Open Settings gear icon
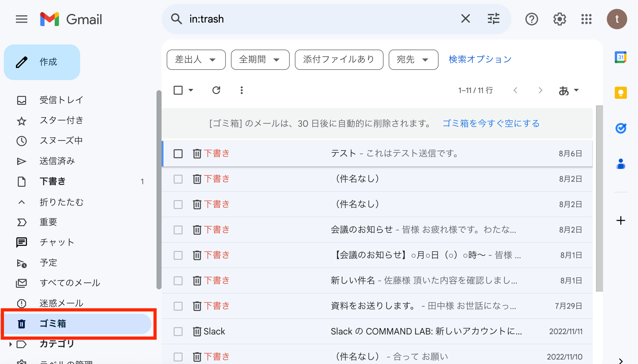Image resolution: width=638 pixels, height=364 pixels. pos(559,19)
